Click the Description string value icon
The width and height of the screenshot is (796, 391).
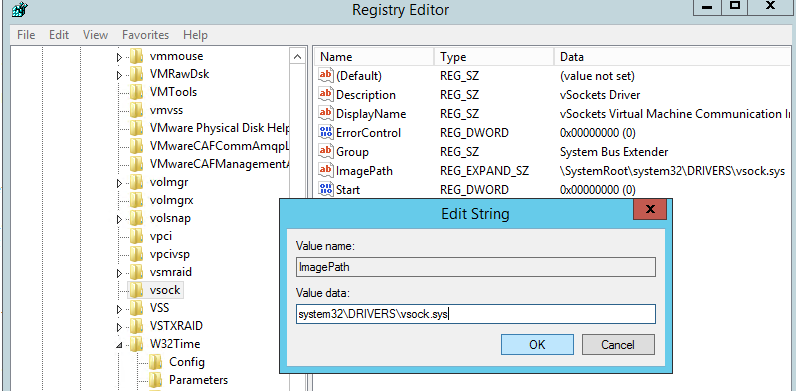(325, 95)
